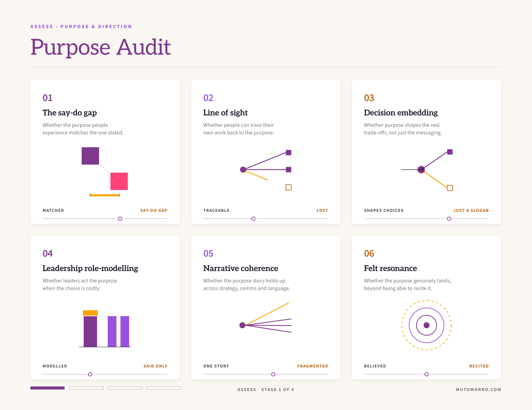Click the 'JUST A SLOGAN' scale label
Screen dimensions: 532x410
(x=471, y=211)
